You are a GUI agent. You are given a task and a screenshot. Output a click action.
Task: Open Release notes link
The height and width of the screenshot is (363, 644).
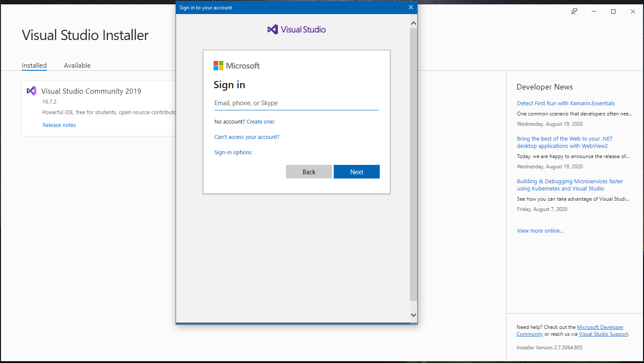[x=59, y=125]
